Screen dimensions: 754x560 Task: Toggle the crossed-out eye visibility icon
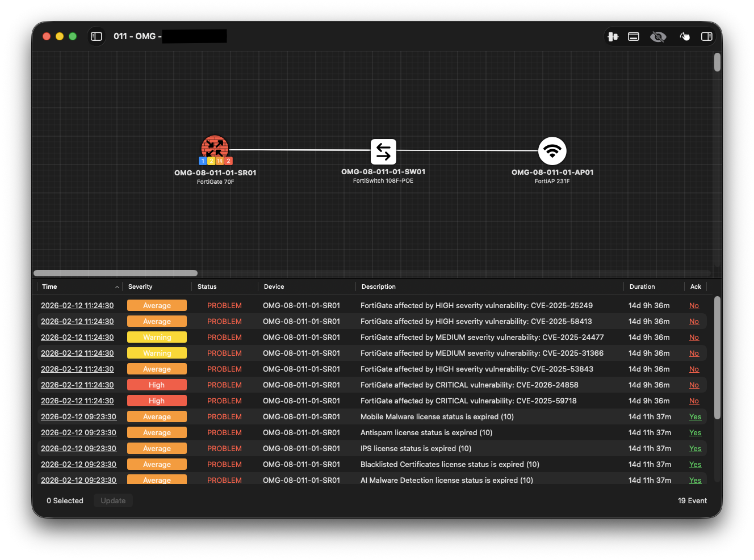[x=658, y=36]
